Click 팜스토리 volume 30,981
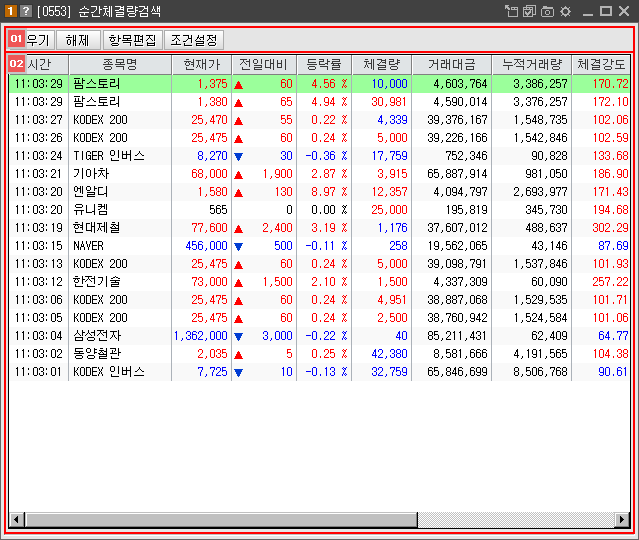Screen dimensions: 639x540 click(x=389, y=102)
